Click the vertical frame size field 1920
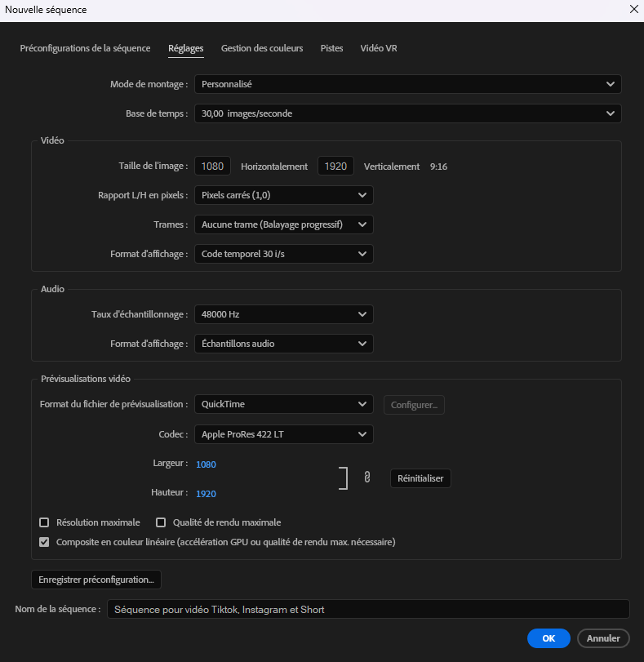The height and width of the screenshot is (662, 644). point(335,166)
